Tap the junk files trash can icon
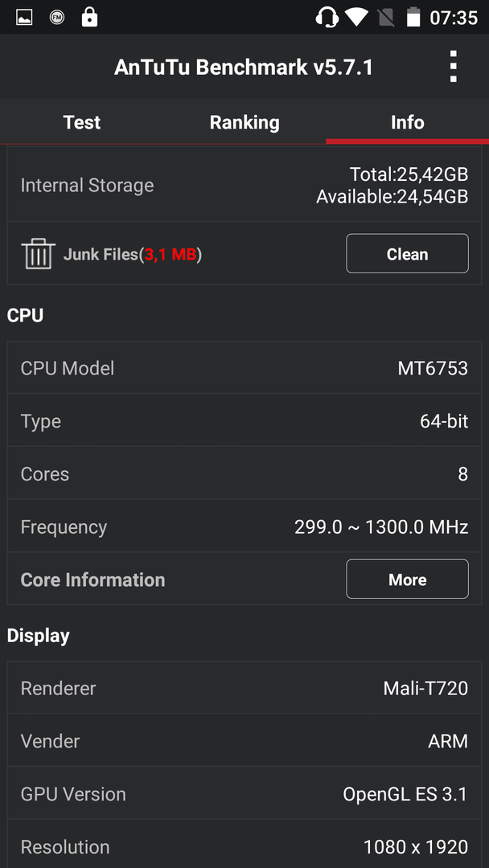This screenshot has height=868, width=489. pos(39,253)
